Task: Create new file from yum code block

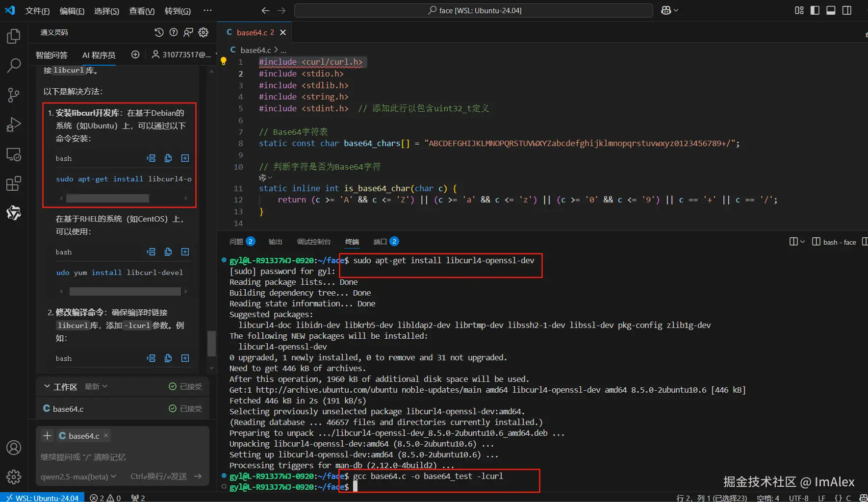Action: pyautogui.click(x=185, y=251)
